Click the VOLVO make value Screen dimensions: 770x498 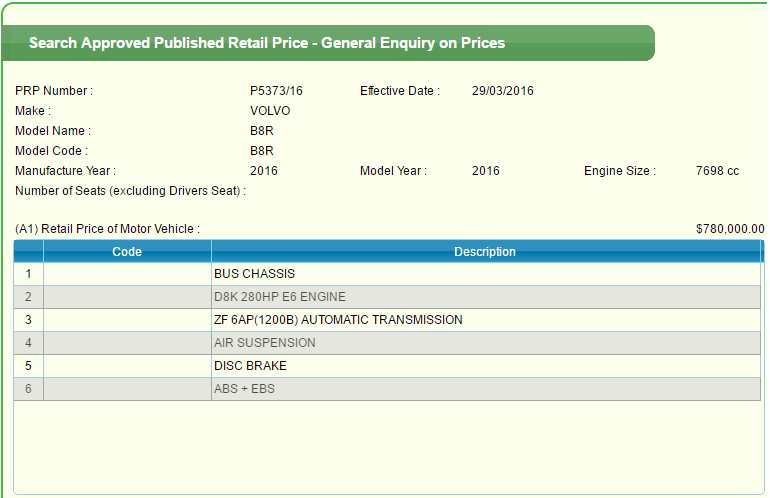click(270, 111)
